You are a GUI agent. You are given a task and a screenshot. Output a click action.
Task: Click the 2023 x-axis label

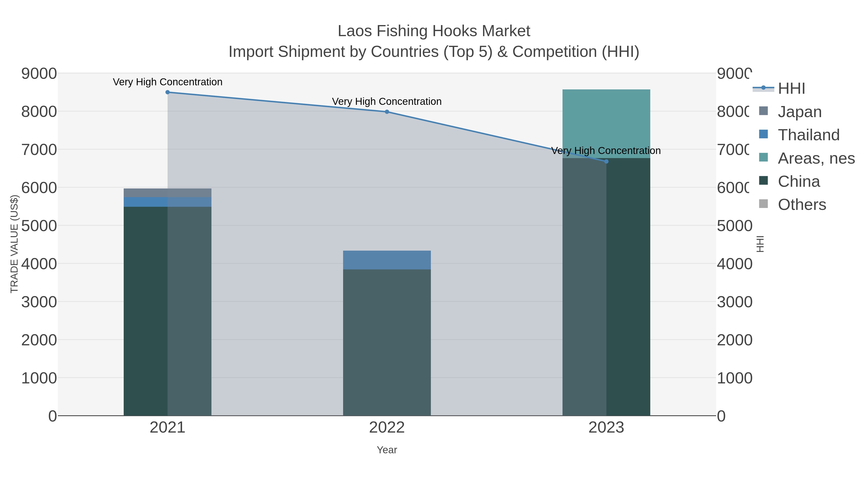tap(606, 428)
